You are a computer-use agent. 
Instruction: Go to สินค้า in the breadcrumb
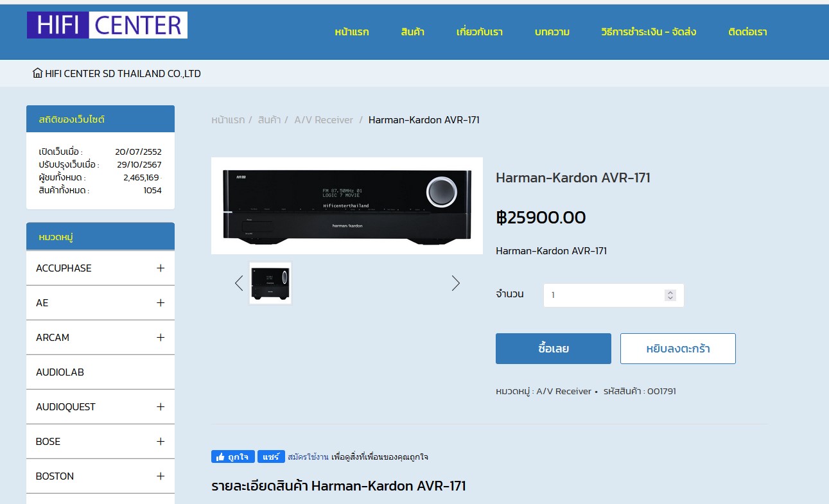pos(269,120)
